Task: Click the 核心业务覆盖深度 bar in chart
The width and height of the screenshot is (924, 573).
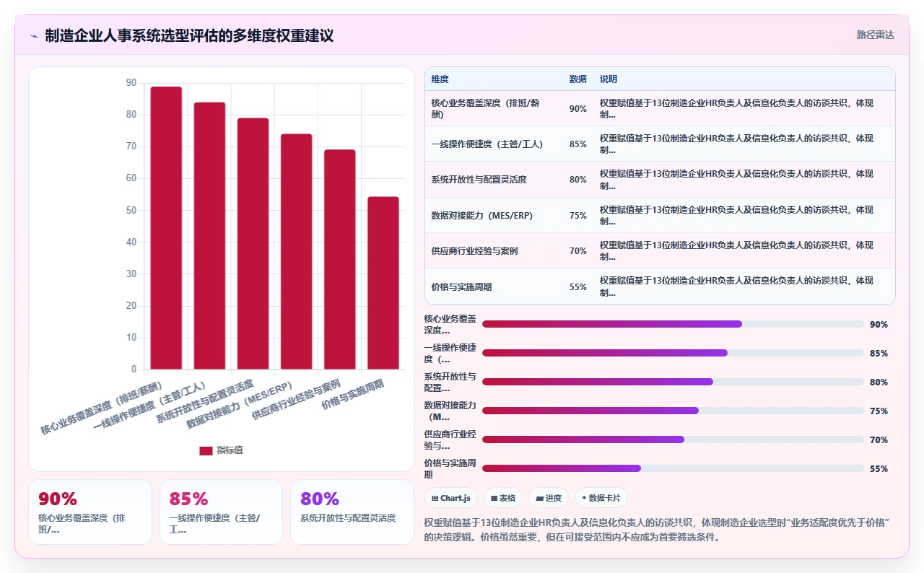Action: click(166, 228)
